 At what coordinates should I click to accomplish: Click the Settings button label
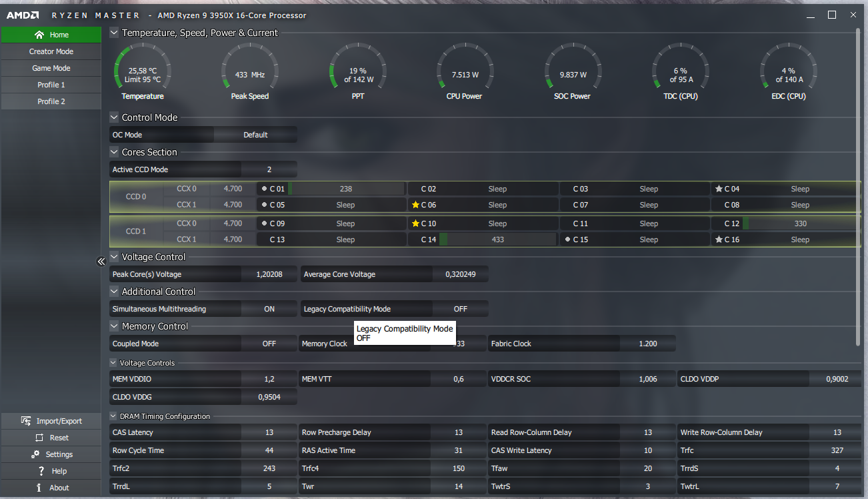[59, 454]
